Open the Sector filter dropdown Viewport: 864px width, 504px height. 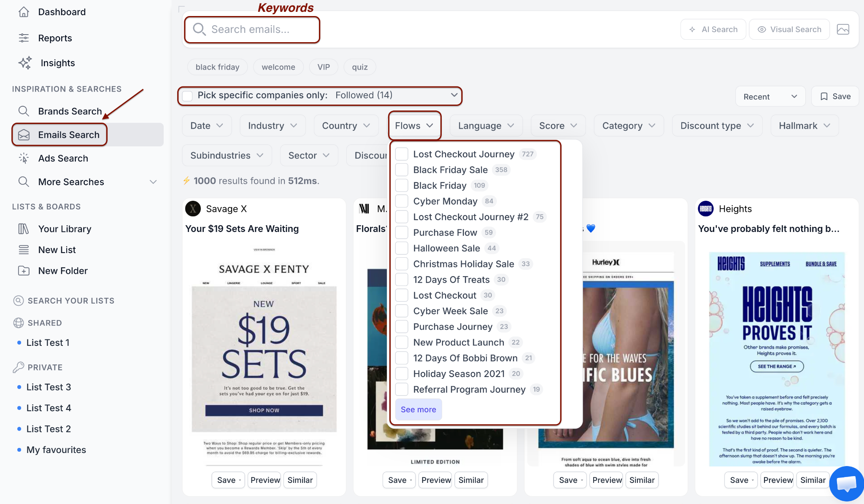(x=309, y=155)
